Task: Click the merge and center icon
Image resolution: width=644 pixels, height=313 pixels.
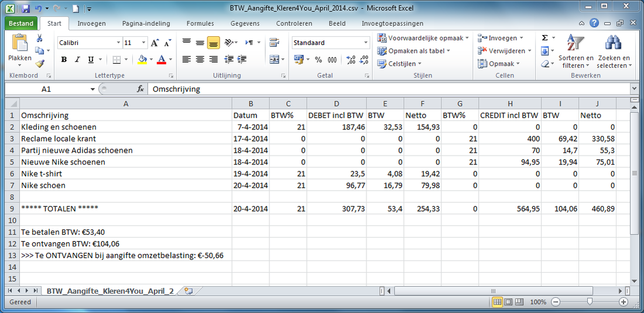Action: click(275, 60)
